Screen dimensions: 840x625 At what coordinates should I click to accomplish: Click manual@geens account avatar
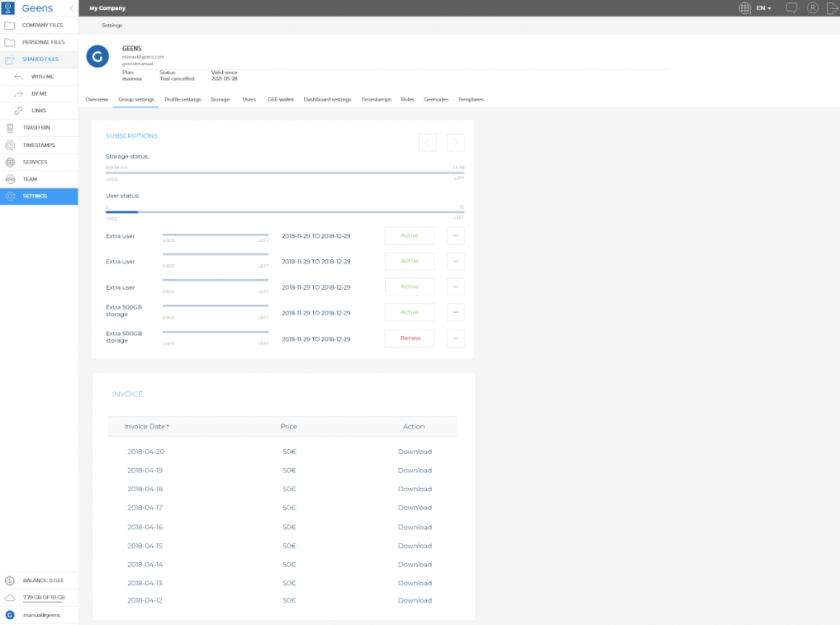tap(10, 615)
